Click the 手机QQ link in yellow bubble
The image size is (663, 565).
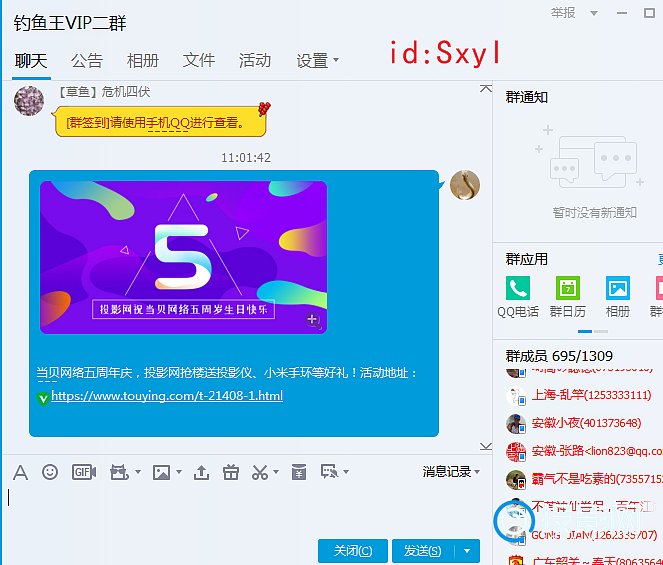168,123
